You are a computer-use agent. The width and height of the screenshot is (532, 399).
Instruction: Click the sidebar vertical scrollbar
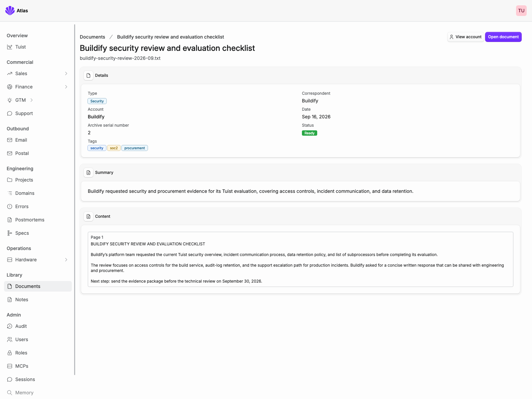tap(74, 199)
